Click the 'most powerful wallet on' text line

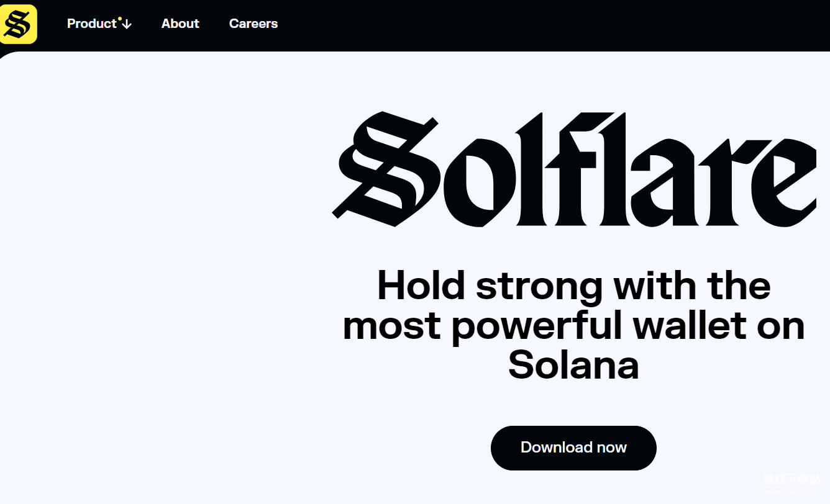(573, 326)
